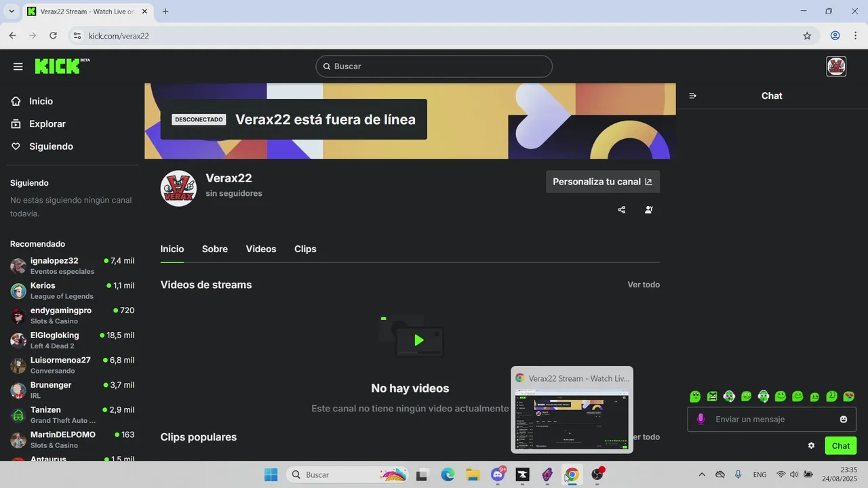Open the microphone tray icon
Image resolution: width=868 pixels, height=488 pixels.
(738, 474)
